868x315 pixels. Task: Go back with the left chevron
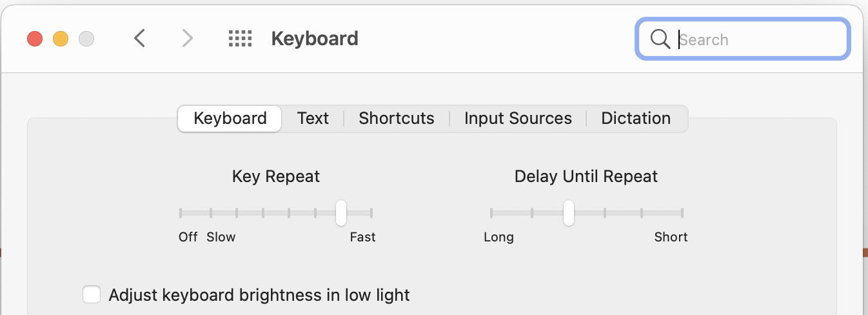(139, 39)
